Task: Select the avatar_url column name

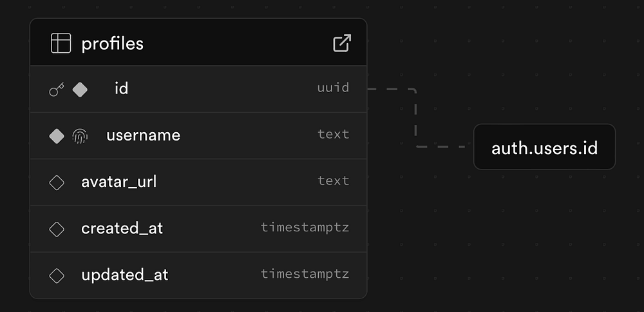Action: click(118, 182)
